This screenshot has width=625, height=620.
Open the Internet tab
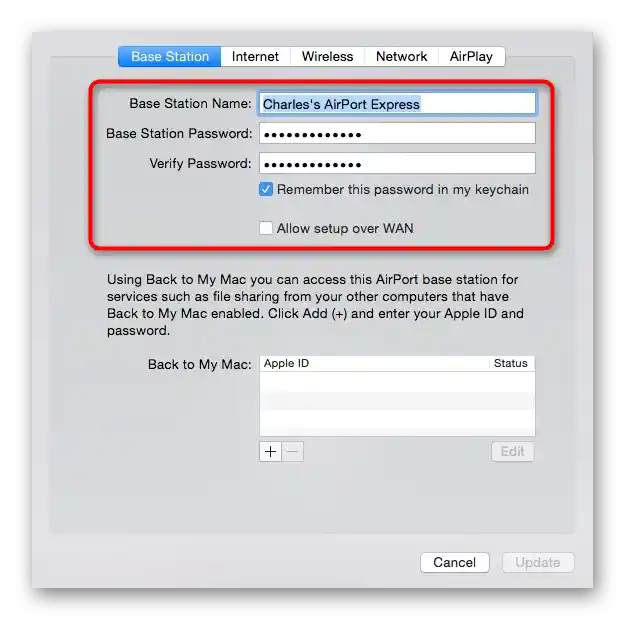pos(255,56)
